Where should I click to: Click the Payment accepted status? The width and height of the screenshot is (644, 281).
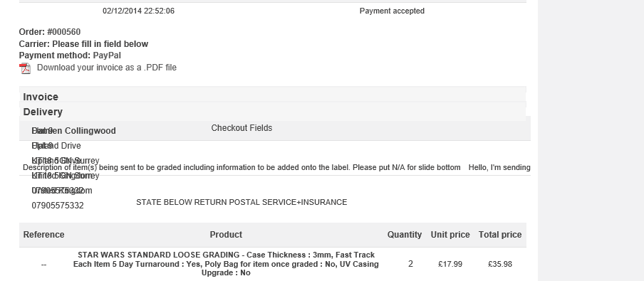pyautogui.click(x=392, y=11)
